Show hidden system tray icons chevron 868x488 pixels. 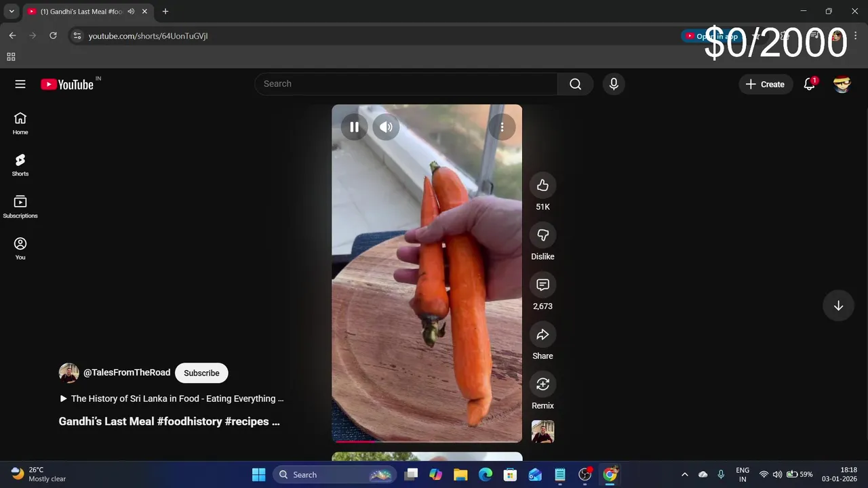pyautogui.click(x=684, y=474)
